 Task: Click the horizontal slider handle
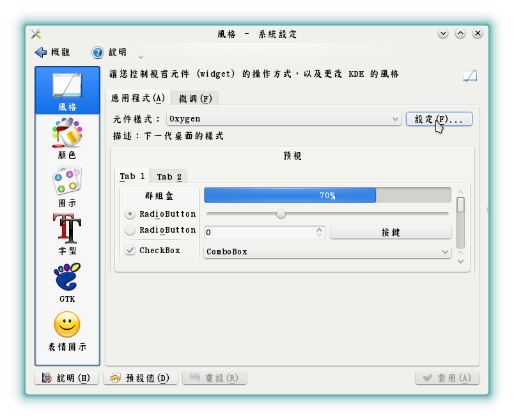[x=281, y=214]
